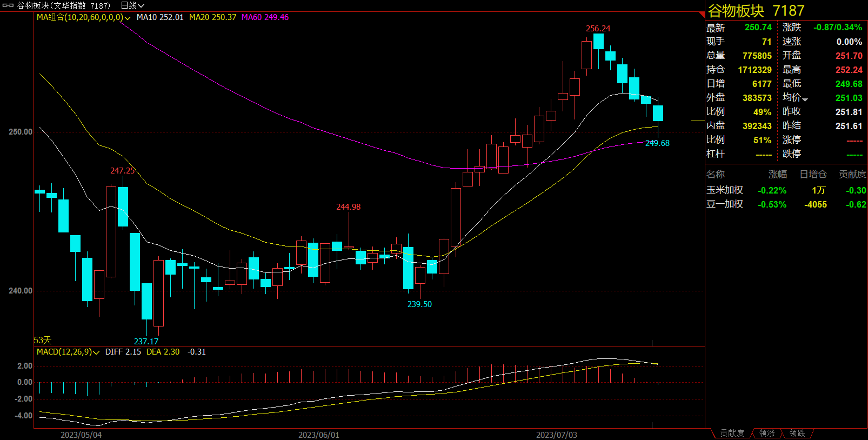
Task: Expand the MACD(12,26,9) indicator dropdown
Action: (x=96, y=352)
